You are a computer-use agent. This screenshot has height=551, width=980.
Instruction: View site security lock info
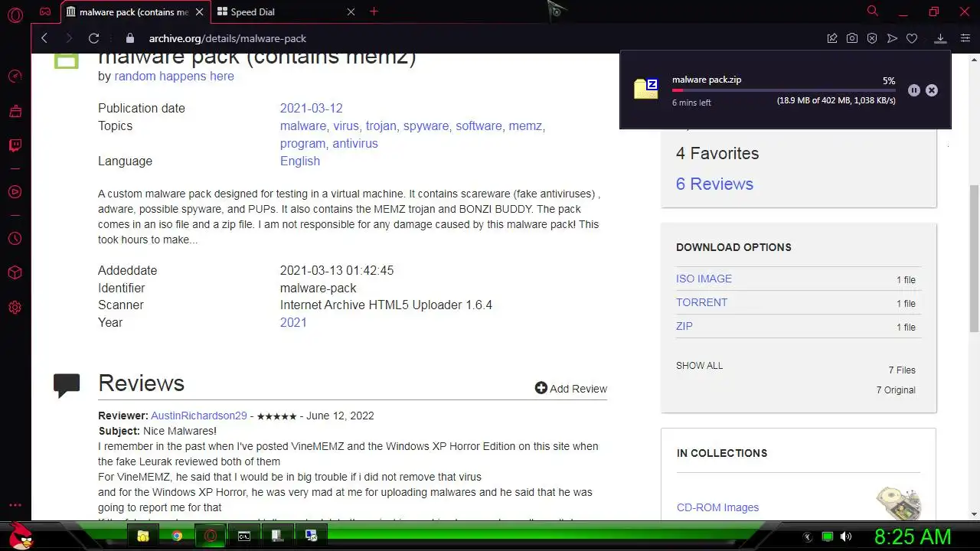click(x=130, y=38)
